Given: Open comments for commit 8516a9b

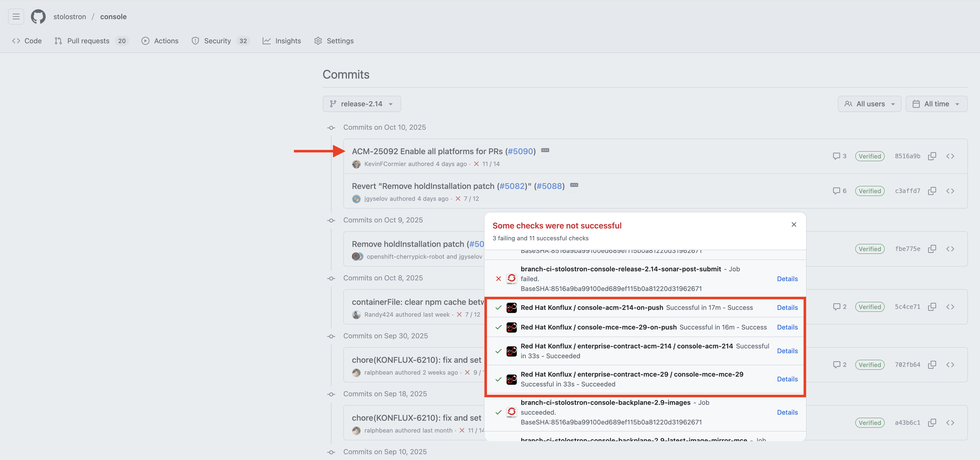Looking at the screenshot, I should (x=839, y=156).
